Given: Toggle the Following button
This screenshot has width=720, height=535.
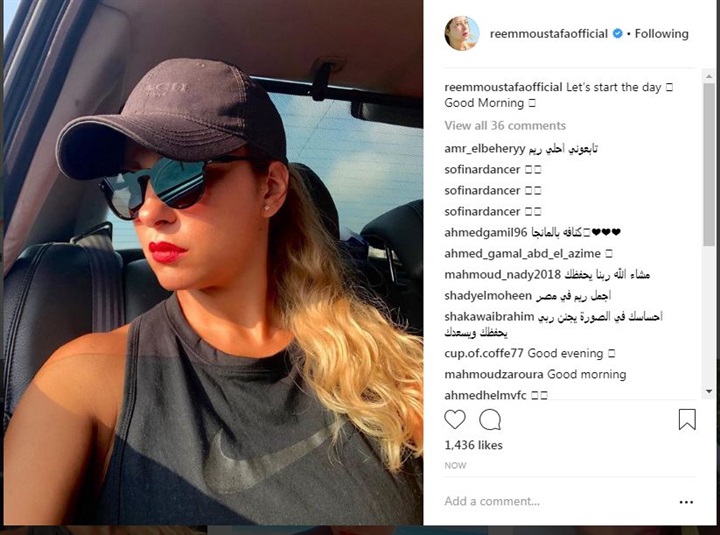Looking at the screenshot, I should coord(661,34).
